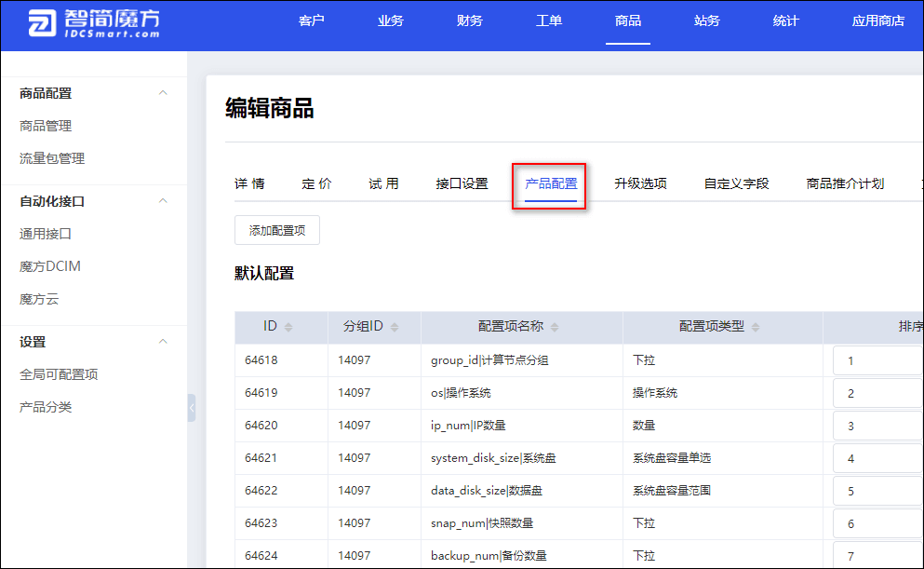Sort table by 分组ID column arrows
The image size is (924, 569).
395,327
